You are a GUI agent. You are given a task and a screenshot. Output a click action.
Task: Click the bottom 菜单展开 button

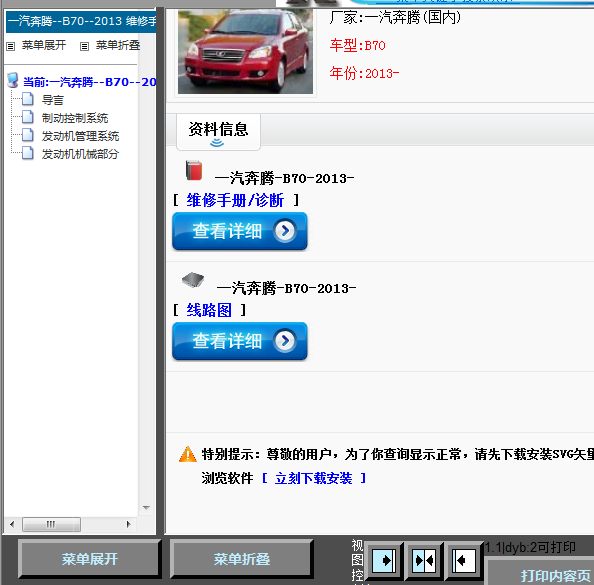tap(90, 559)
